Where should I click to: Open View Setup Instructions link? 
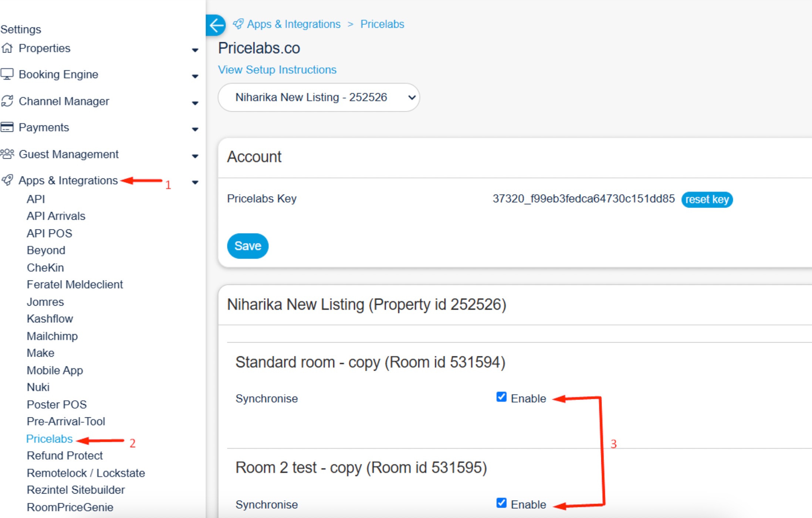pyautogui.click(x=277, y=70)
